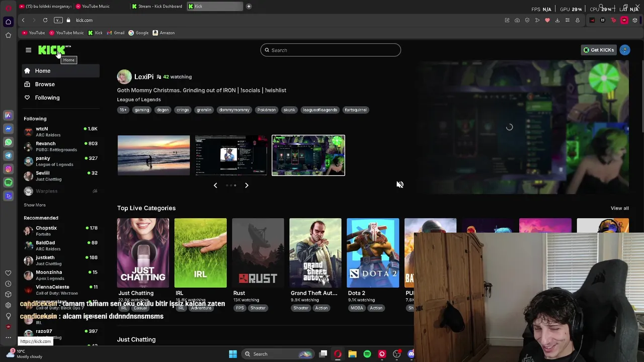This screenshot has width=644, height=362.
Task: Switch to Stream - Kick Dashboard tab
Action: click(158, 6)
